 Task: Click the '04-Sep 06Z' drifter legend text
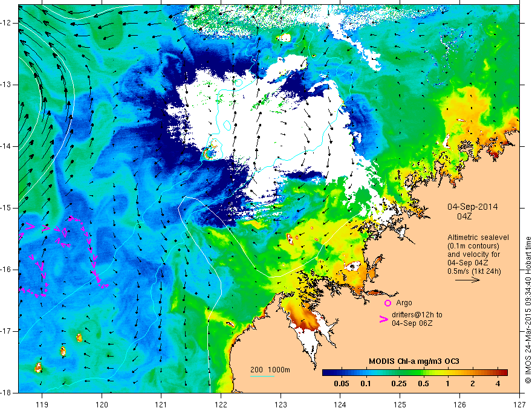pyautogui.click(x=412, y=323)
